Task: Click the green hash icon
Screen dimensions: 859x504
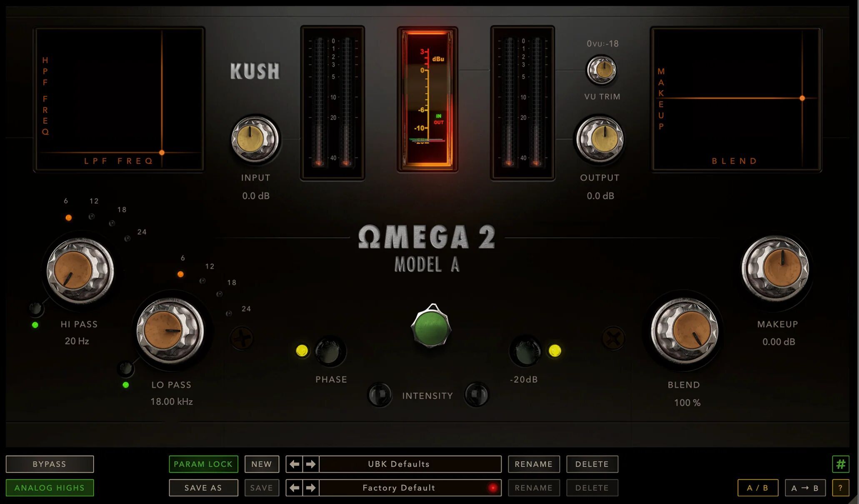Action: tap(841, 464)
